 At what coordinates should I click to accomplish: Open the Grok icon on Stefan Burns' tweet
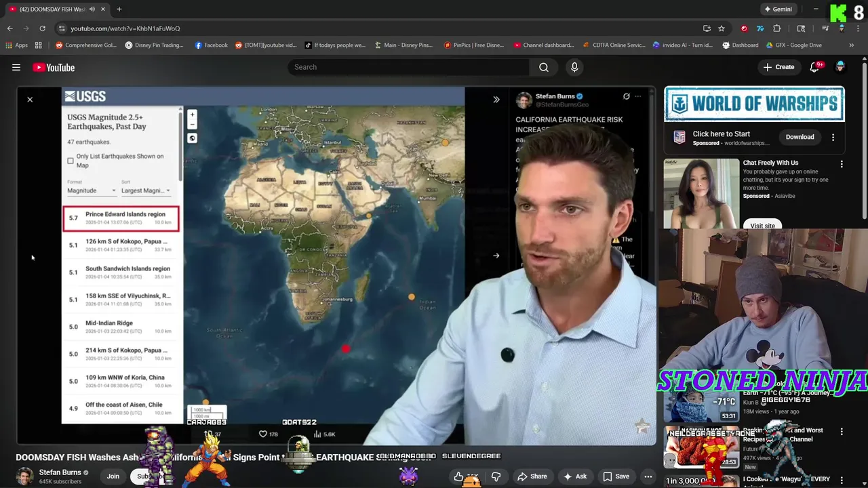point(627,96)
